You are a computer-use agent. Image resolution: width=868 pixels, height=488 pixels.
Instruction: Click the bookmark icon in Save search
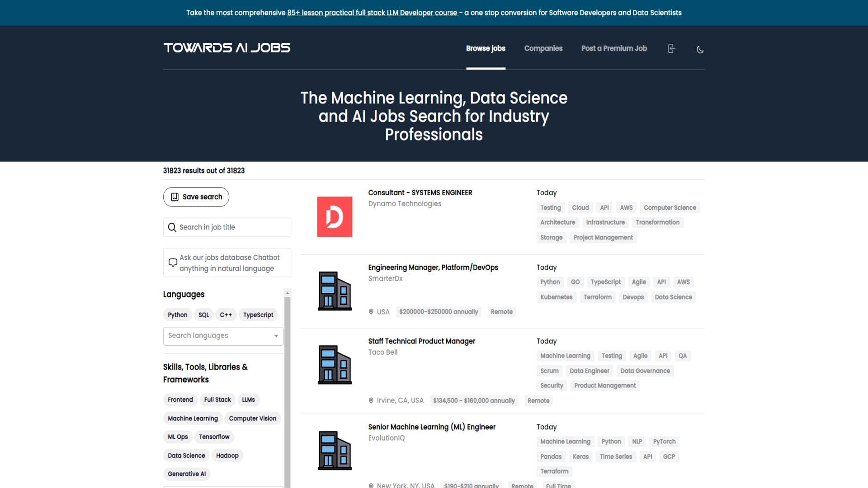click(x=175, y=197)
